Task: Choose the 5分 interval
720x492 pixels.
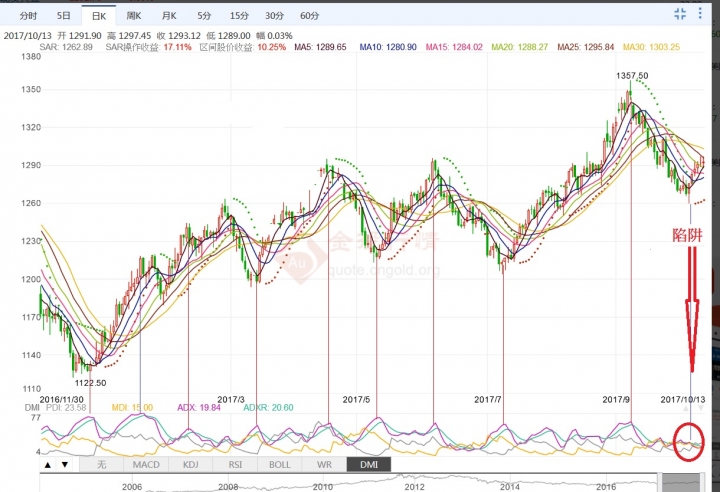Action: click(x=203, y=16)
